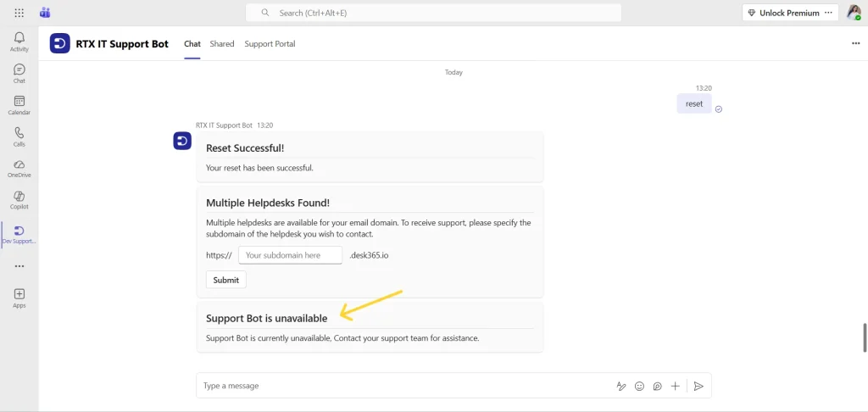Open the emoji picker in compose box
Screen dimensions: 868x412
(638, 386)
